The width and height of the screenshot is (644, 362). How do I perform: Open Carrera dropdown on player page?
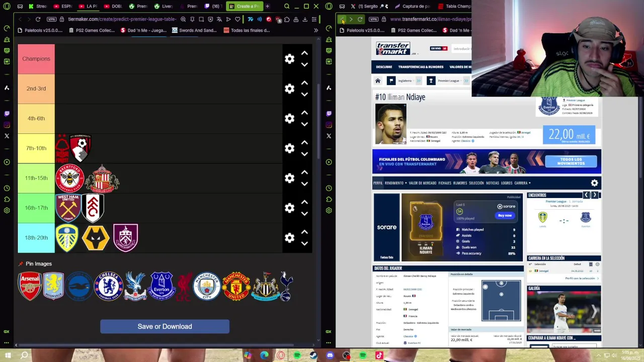click(x=522, y=183)
